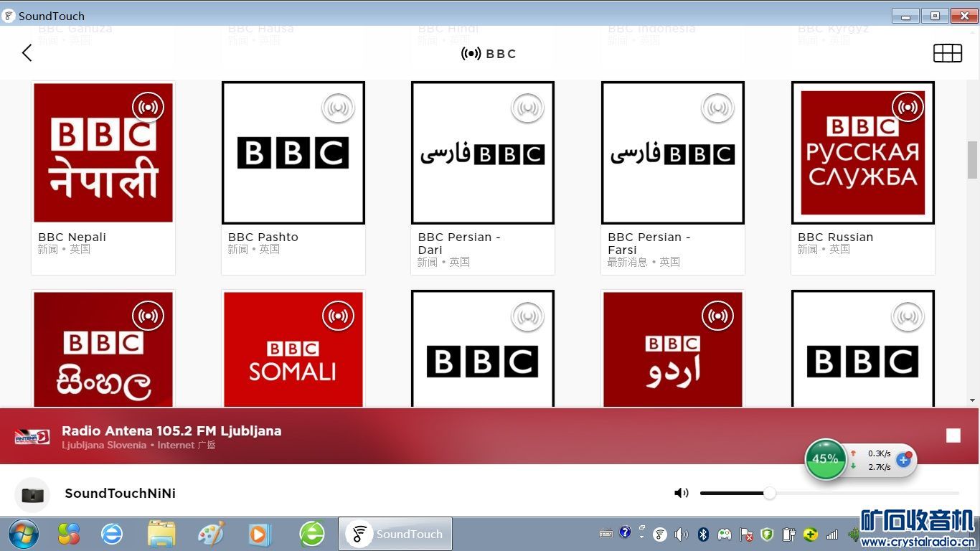This screenshot has width=980, height=551.
Task: Play the BBC Sinhala station
Action: click(103, 350)
